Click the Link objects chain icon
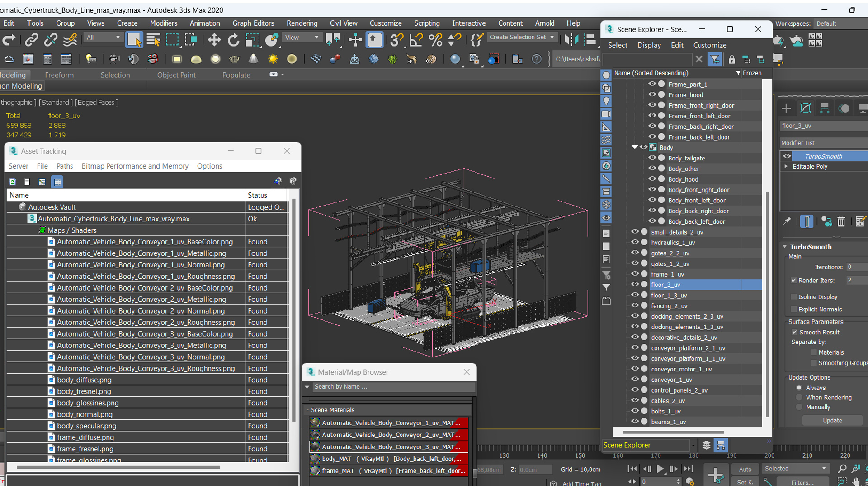 tap(31, 40)
